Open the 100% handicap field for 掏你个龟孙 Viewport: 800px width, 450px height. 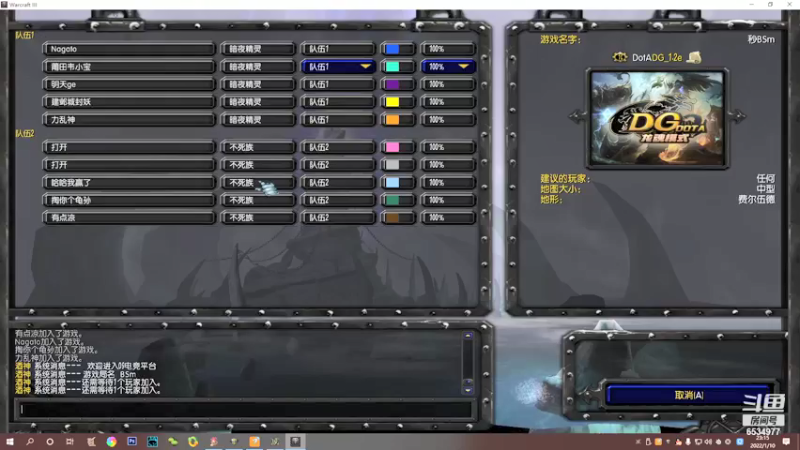[x=448, y=200]
